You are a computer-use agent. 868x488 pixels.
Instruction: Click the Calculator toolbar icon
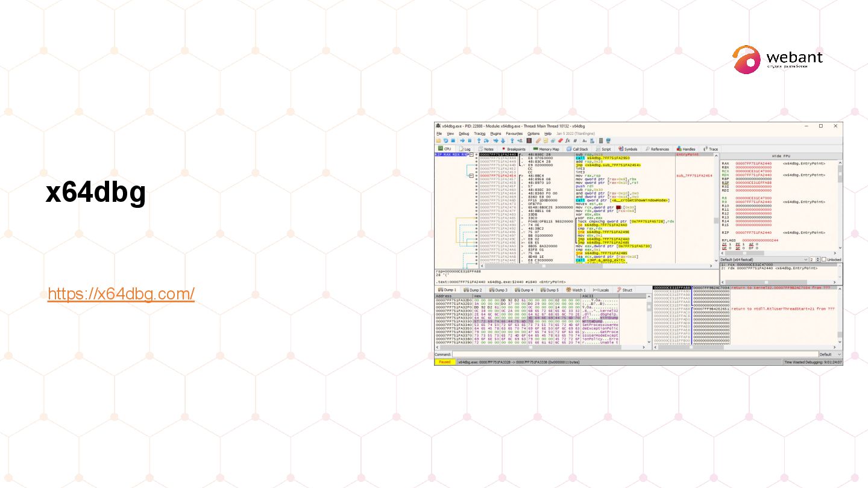click(601, 140)
